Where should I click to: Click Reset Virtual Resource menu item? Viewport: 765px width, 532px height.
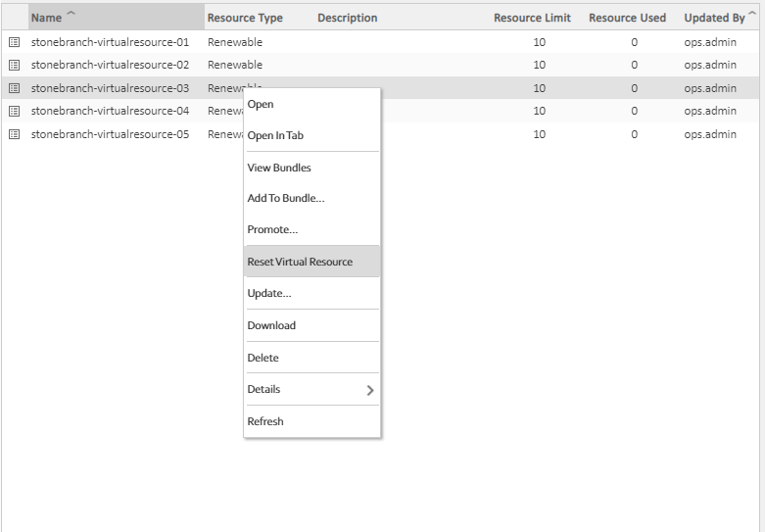coord(300,262)
